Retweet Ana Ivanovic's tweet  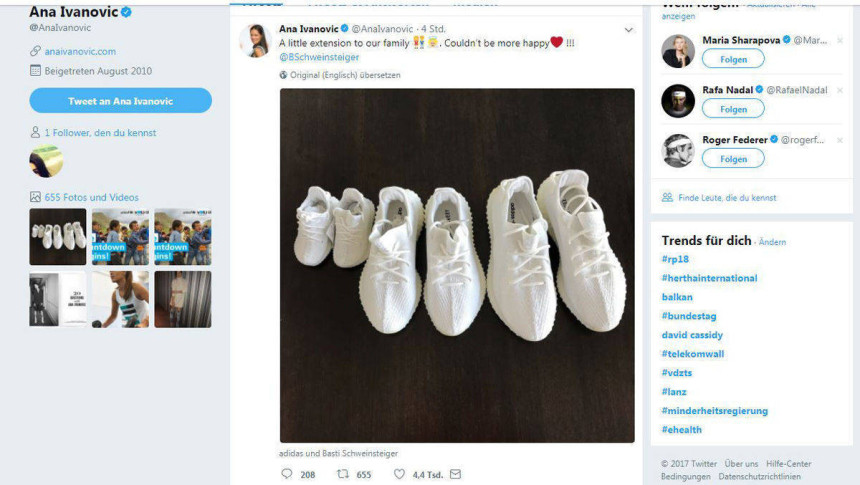(x=343, y=474)
